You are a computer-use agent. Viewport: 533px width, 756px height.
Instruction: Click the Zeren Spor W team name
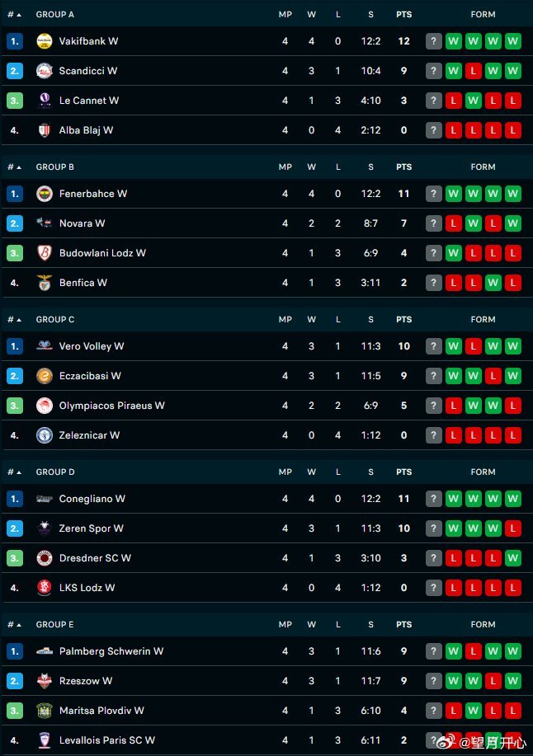pyautogui.click(x=92, y=528)
